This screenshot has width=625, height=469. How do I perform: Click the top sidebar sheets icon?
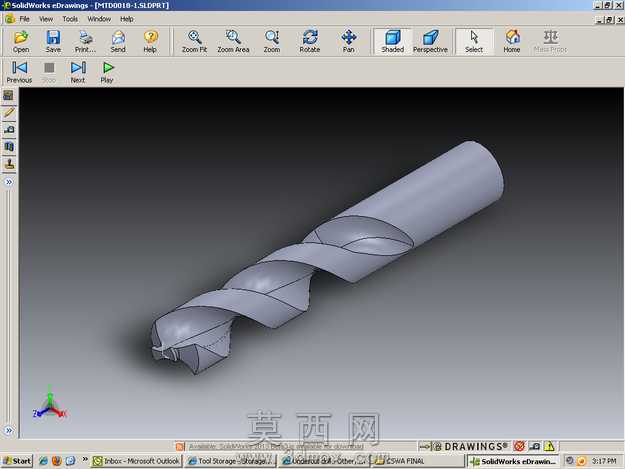9,96
